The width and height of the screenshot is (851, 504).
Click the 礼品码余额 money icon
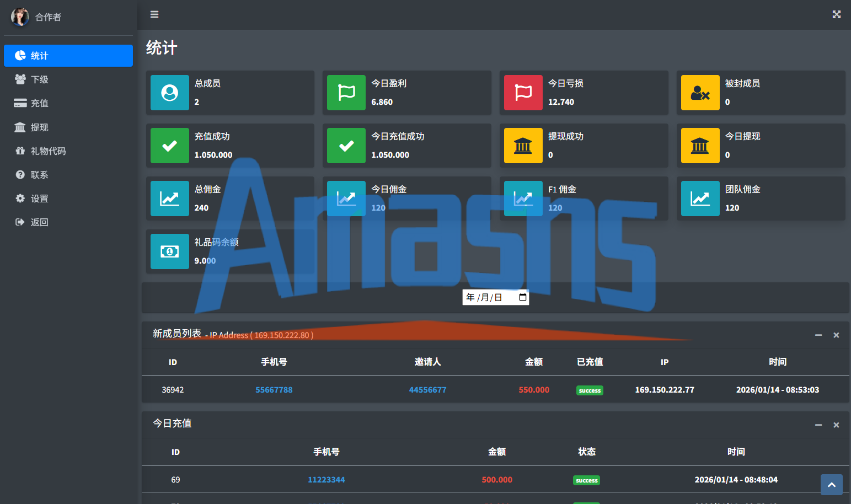click(170, 251)
